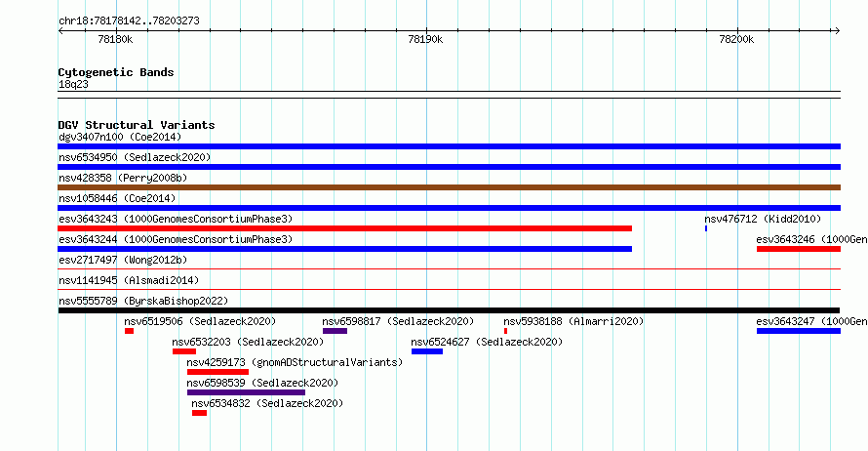Click the blue bar under esv3643247

[798, 331]
